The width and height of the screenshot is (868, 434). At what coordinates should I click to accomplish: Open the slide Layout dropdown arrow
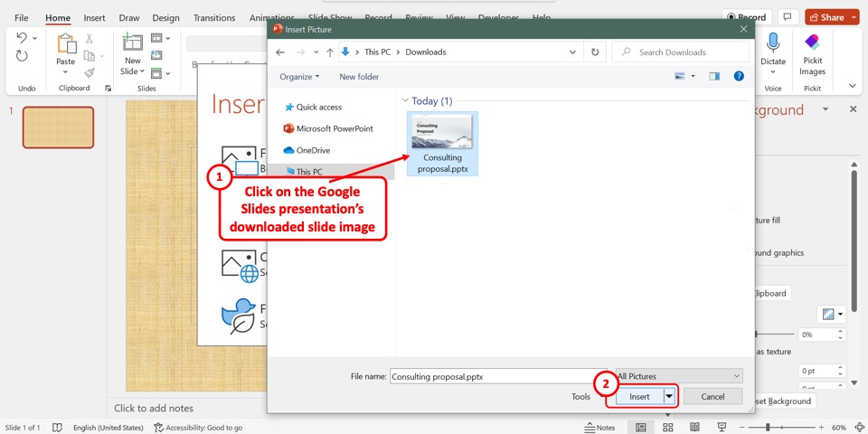[x=168, y=38]
